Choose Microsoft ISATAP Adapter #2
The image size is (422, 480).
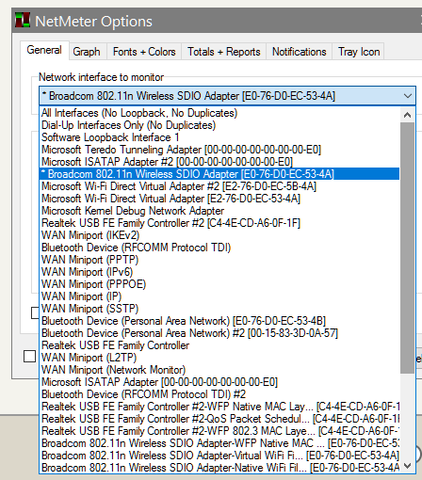coord(220,162)
